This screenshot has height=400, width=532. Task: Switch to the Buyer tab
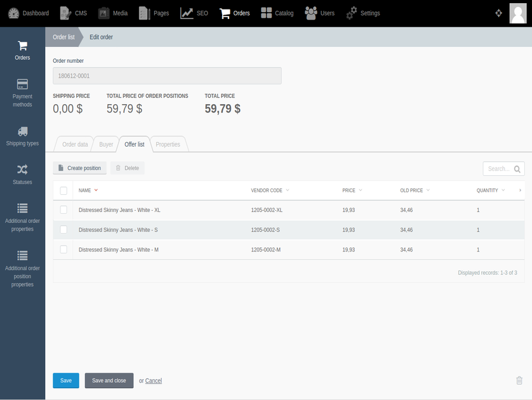click(x=106, y=144)
